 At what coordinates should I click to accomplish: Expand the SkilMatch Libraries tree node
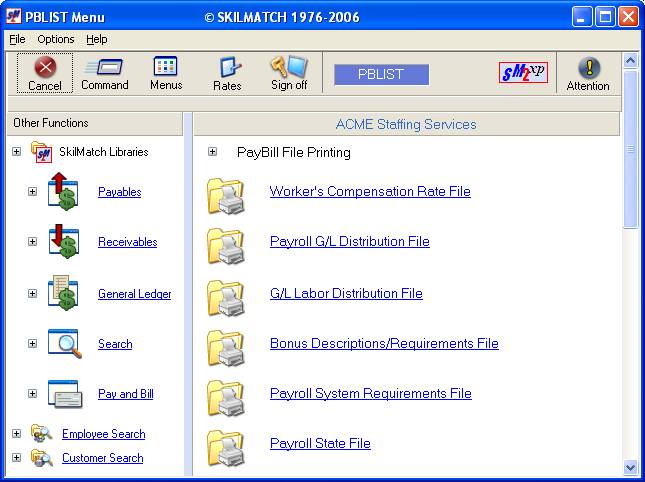click(16, 152)
